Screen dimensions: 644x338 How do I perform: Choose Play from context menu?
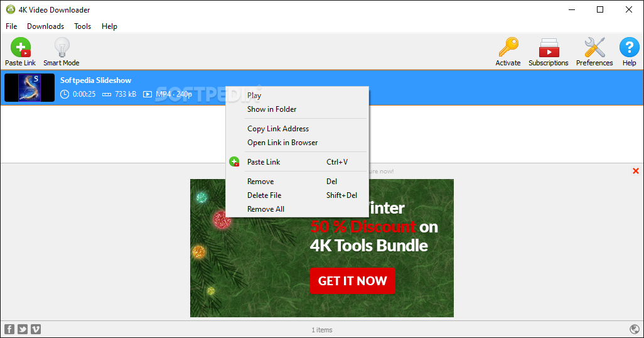pos(298,95)
